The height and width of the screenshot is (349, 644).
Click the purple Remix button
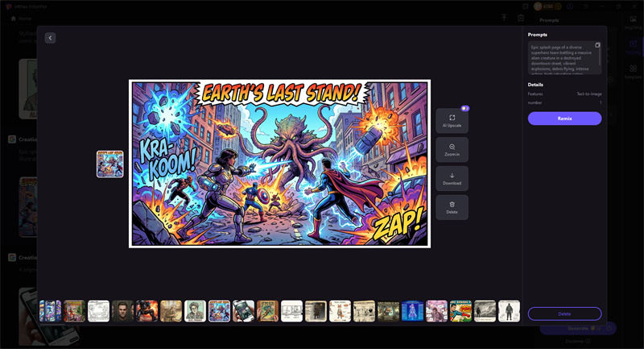pyautogui.click(x=565, y=118)
